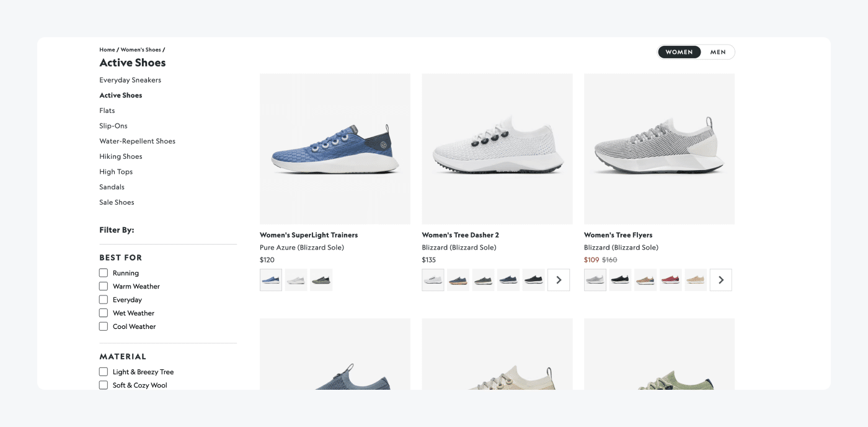The width and height of the screenshot is (868, 427).
Task: Select the Everyday Sneakers category
Action: (130, 79)
